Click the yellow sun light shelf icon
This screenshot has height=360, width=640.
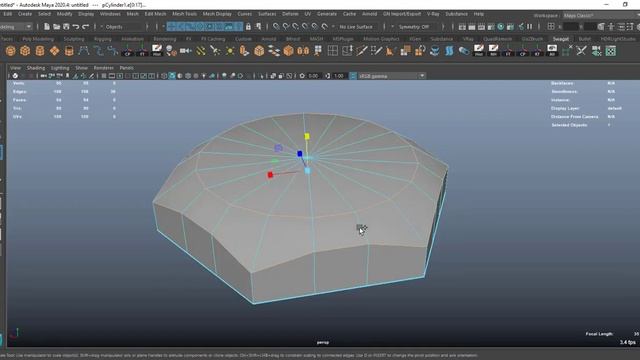pos(230,51)
